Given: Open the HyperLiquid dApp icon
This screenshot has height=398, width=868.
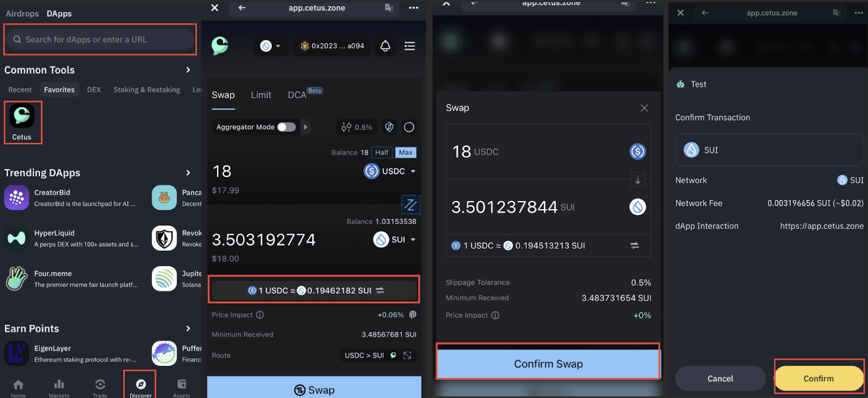Looking at the screenshot, I should (16, 238).
